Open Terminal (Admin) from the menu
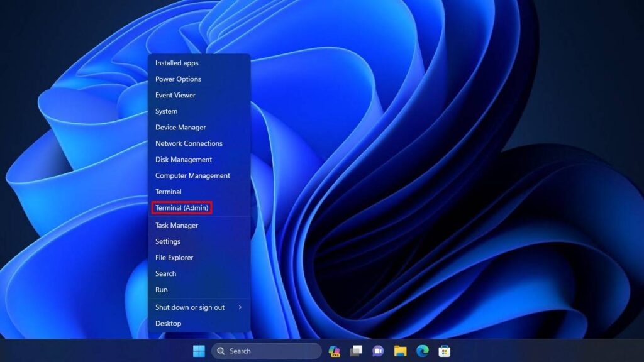The height and width of the screenshot is (362, 644). click(182, 207)
